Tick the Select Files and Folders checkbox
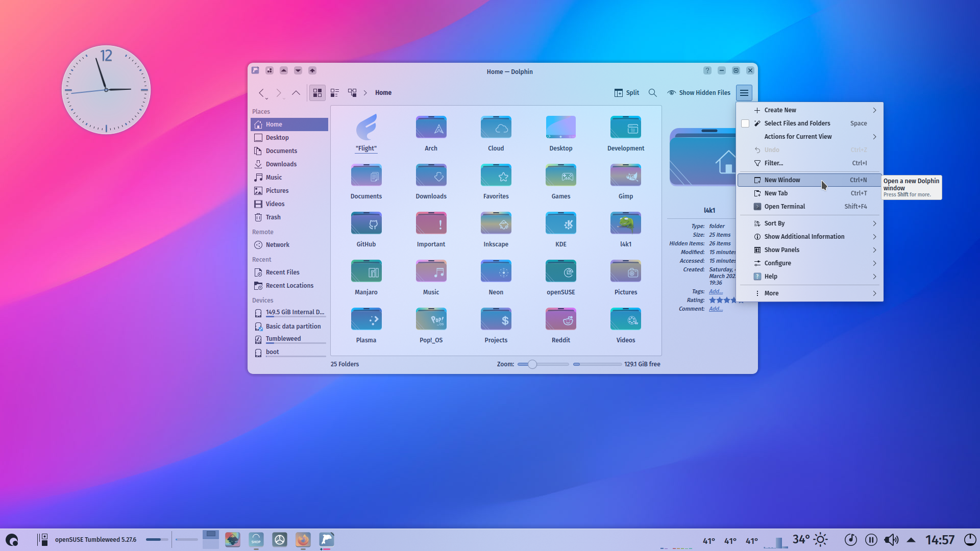 tap(745, 123)
